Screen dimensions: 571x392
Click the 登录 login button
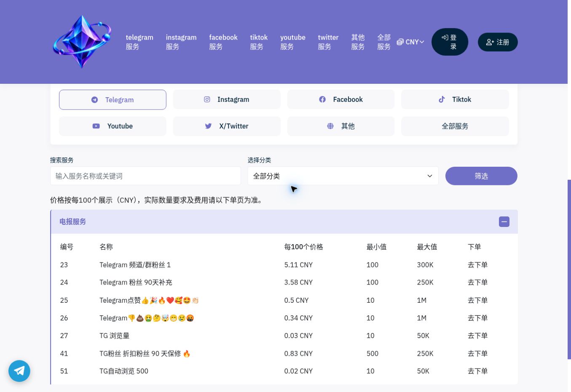pyautogui.click(x=450, y=42)
